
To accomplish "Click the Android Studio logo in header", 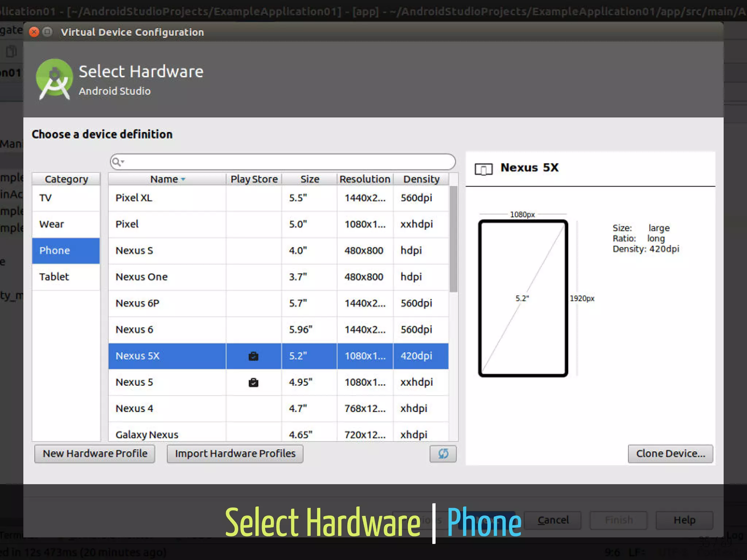I will pyautogui.click(x=54, y=79).
